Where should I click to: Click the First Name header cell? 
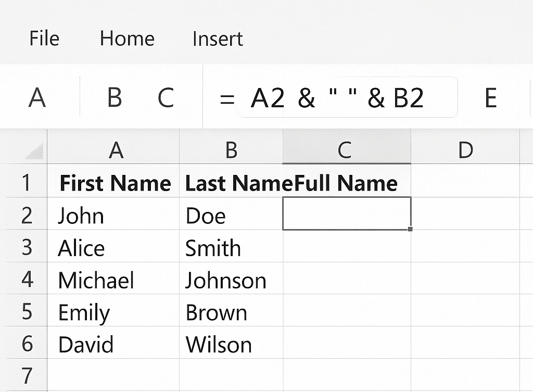pos(115,183)
